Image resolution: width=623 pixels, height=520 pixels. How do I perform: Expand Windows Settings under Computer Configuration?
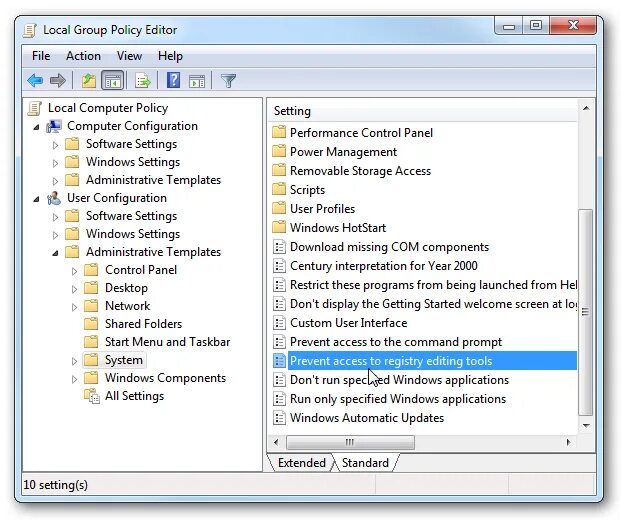tap(55, 163)
